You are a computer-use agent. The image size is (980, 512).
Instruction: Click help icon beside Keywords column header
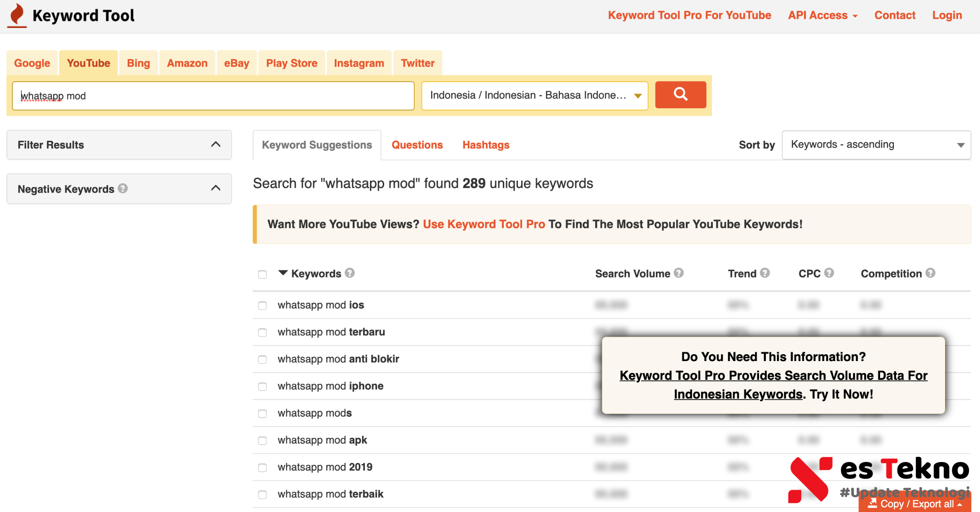tap(350, 273)
